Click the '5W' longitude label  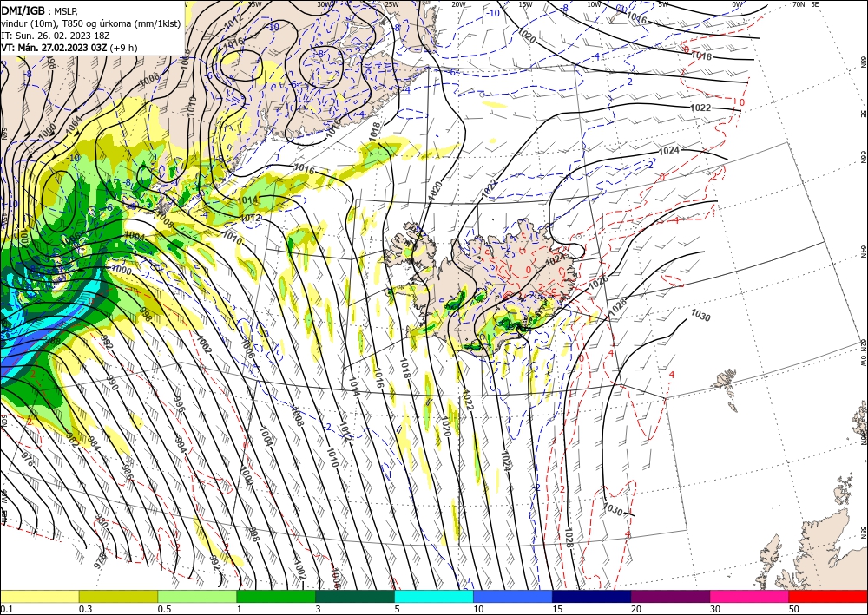(663, 4)
